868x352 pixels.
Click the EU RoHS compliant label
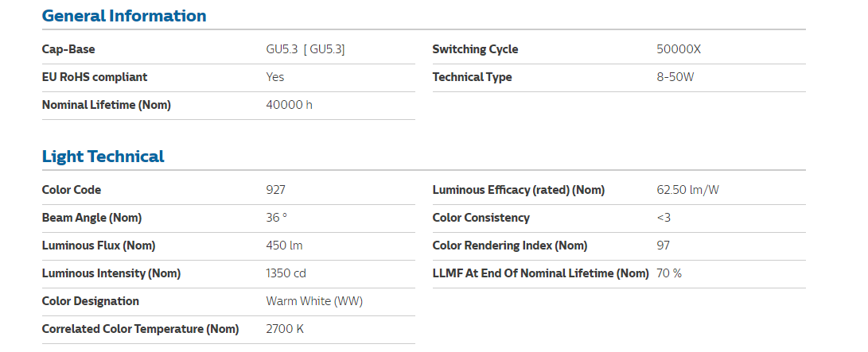pos(95,77)
